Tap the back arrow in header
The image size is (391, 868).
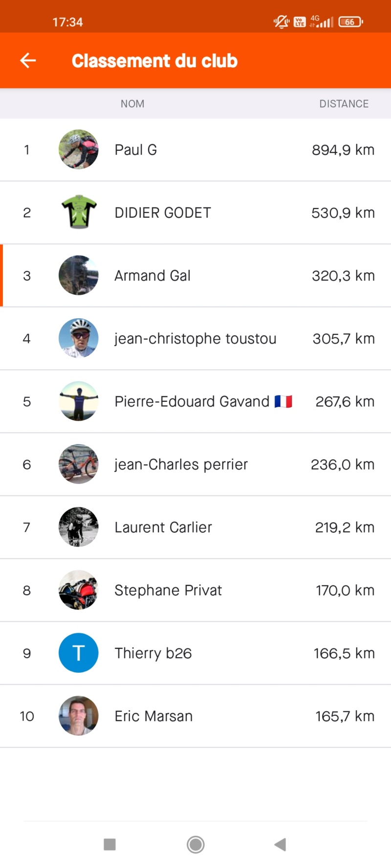coord(28,61)
